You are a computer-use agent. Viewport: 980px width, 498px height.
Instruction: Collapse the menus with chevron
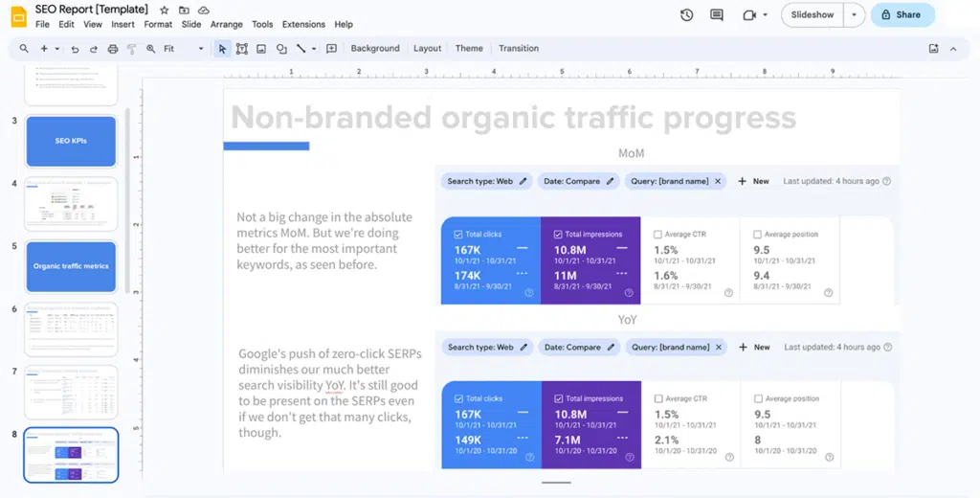(x=953, y=49)
